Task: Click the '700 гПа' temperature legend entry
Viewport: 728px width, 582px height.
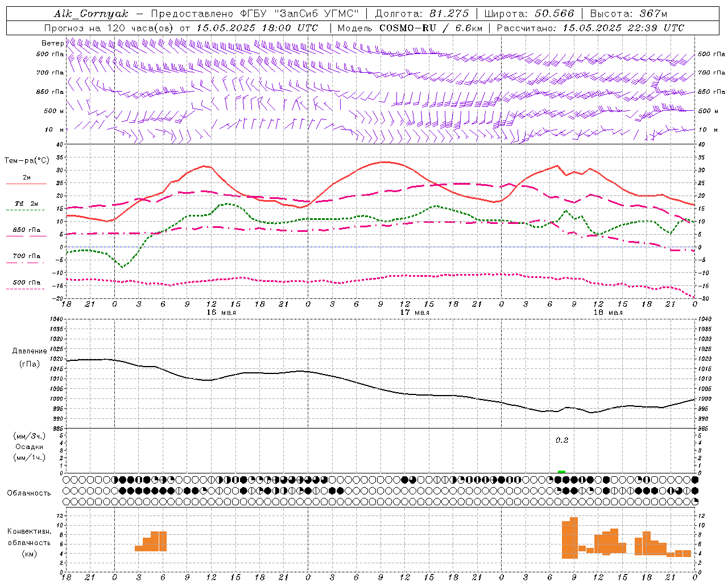Action: point(26,256)
